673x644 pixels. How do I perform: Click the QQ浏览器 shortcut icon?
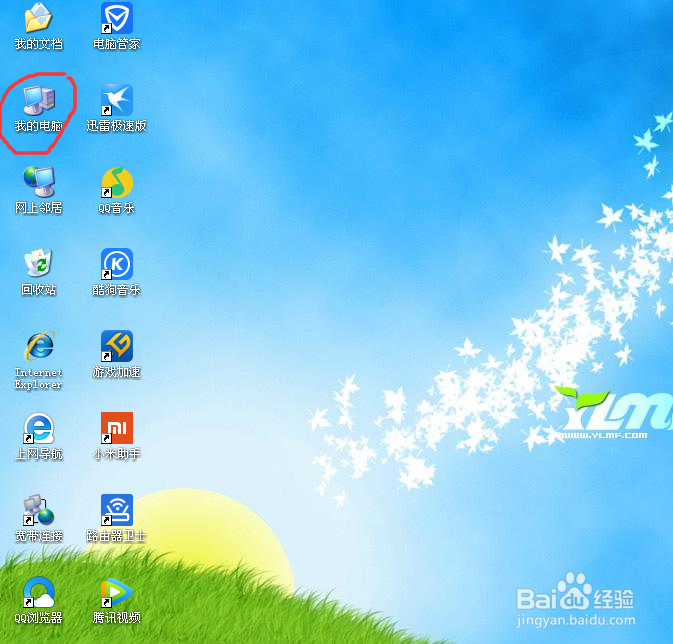click(39, 592)
